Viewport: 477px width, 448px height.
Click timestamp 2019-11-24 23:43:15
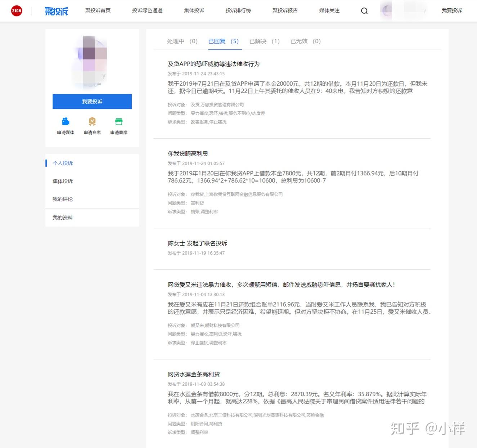[203, 74]
